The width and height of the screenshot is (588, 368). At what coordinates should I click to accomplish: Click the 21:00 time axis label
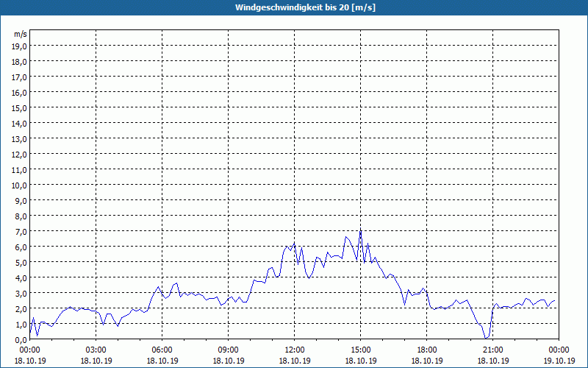point(492,350)
